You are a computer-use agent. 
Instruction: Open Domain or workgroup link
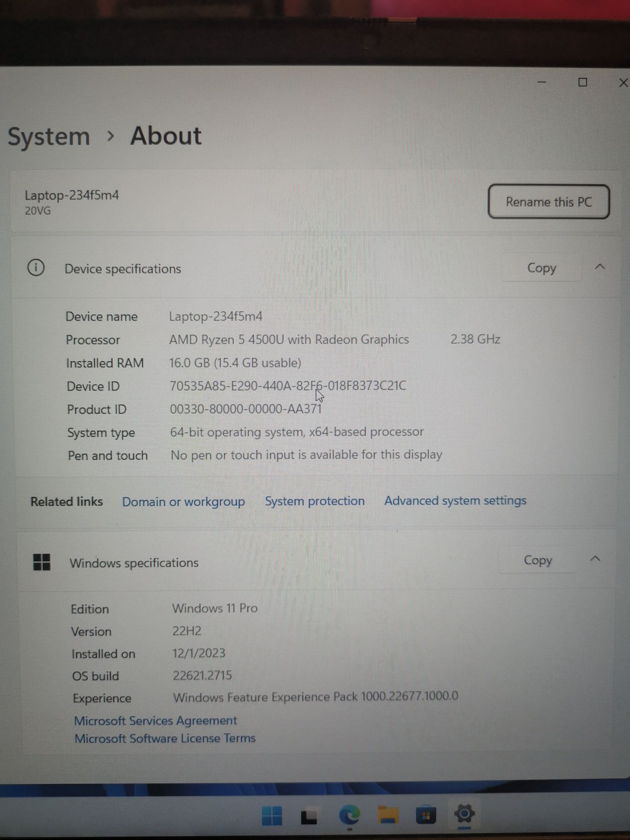point(183,502)
